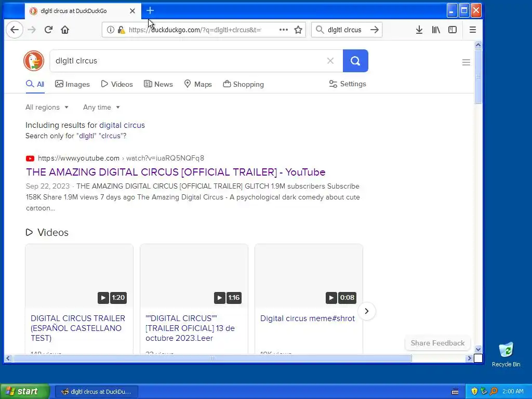
Task: Click the blue DuckDuckGo search button
Action: pyautogui.click(x=355, y=61)
